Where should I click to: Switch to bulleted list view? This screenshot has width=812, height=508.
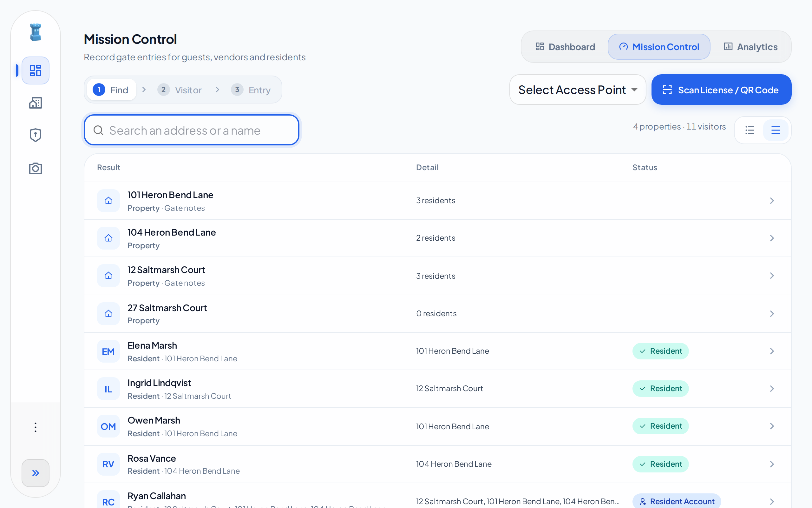(x=750, y=130)
